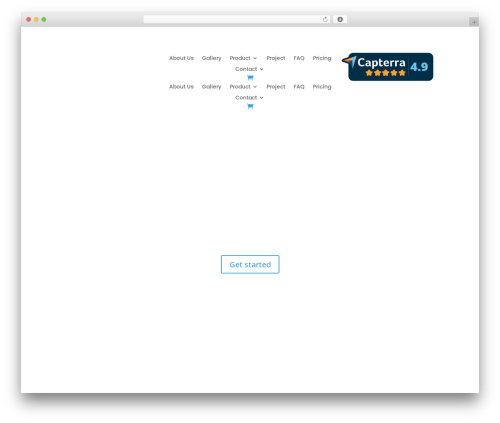Screen dimensions: 500x423
Task: Click the cart icon under the first menu row
Action: pyautogui.click(x=250, y=78)
